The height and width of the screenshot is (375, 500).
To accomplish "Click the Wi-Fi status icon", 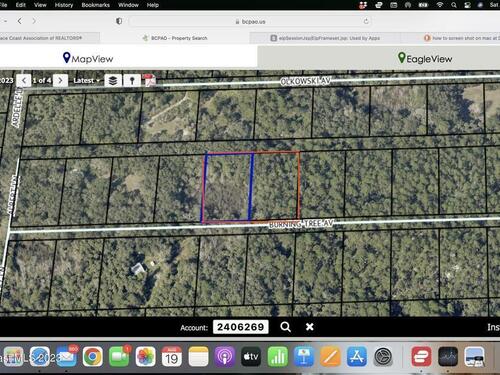I will (440, 5).
